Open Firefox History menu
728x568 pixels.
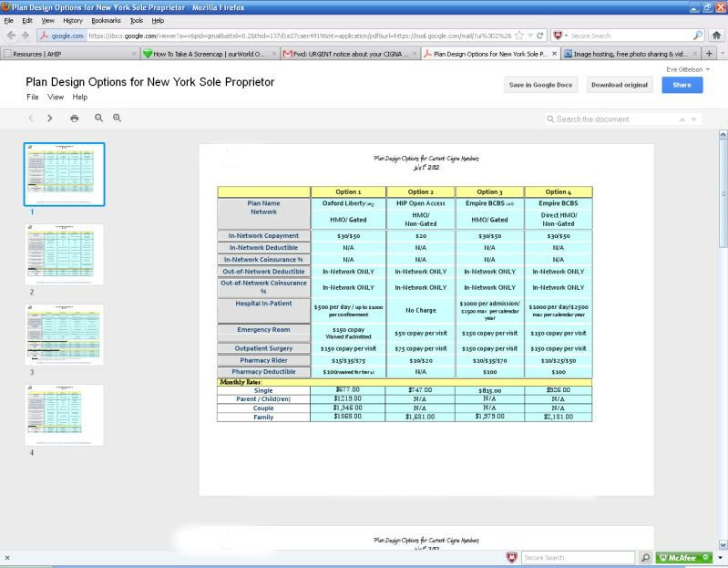(72, 20)
